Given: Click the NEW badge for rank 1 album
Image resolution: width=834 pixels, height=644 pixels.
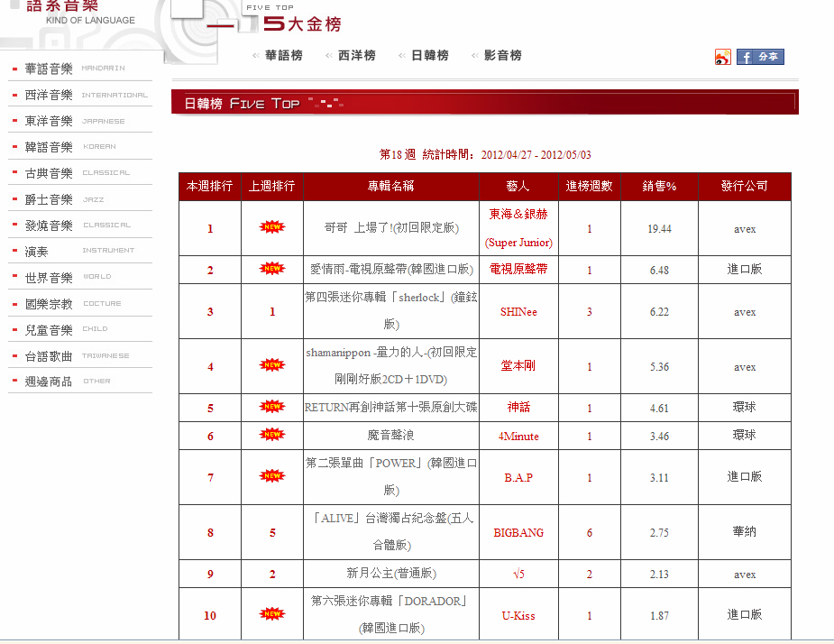Looking at the screenshot, I should [x=272, y=227].
